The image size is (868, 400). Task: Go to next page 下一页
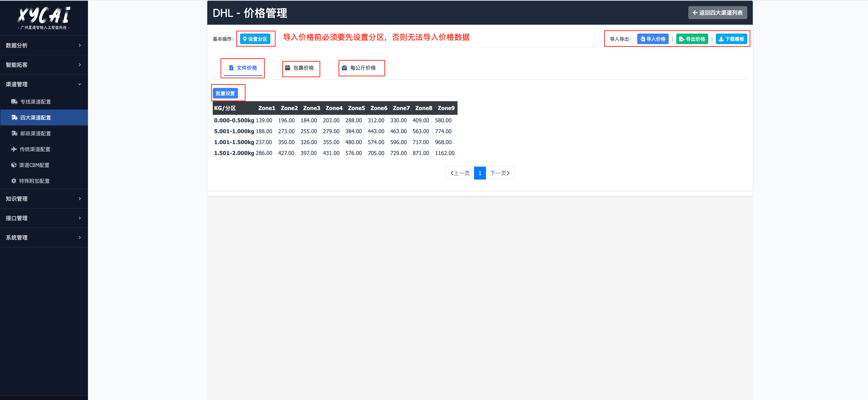500,173
